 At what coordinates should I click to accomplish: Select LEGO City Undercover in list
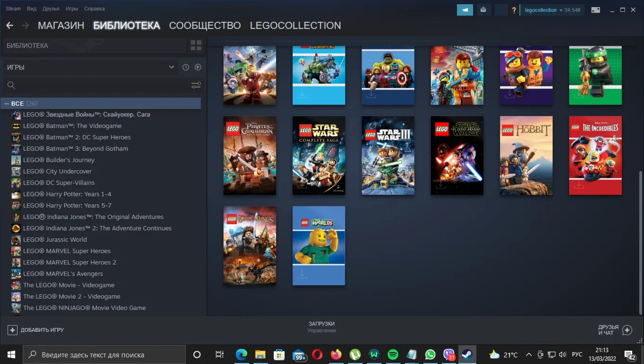click(57, 172)
